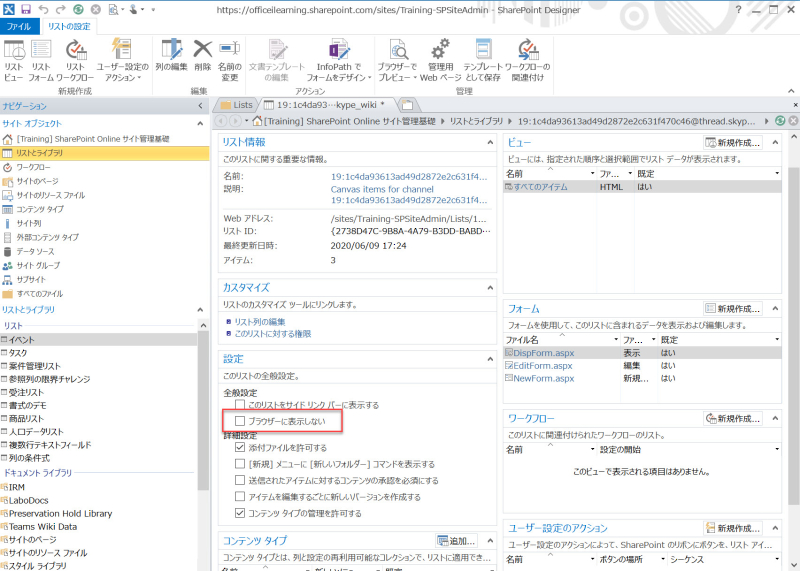Click the Redo arrow in title bar

point(61,9)
